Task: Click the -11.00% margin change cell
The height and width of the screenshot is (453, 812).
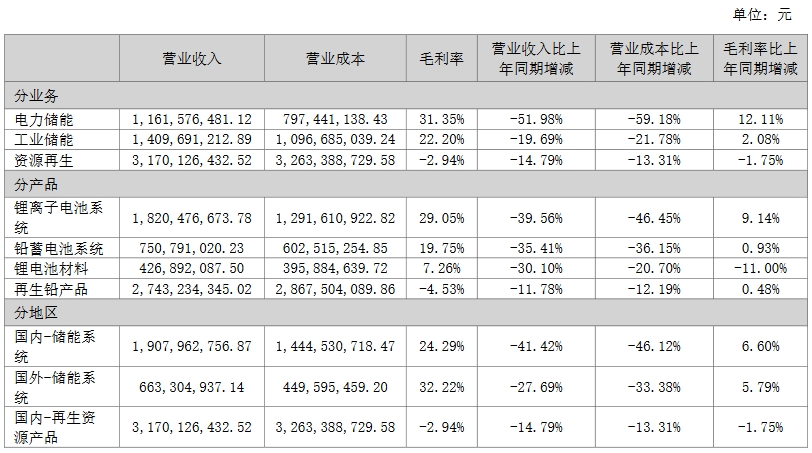Action: pyautogui.click(x=757, y=269)
